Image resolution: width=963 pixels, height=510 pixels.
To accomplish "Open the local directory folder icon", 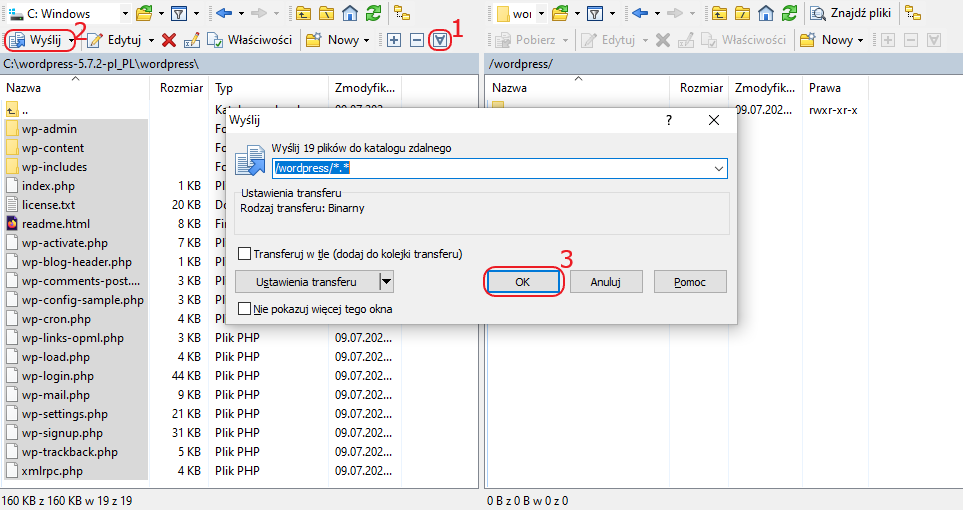I will (x=144, y=13).
